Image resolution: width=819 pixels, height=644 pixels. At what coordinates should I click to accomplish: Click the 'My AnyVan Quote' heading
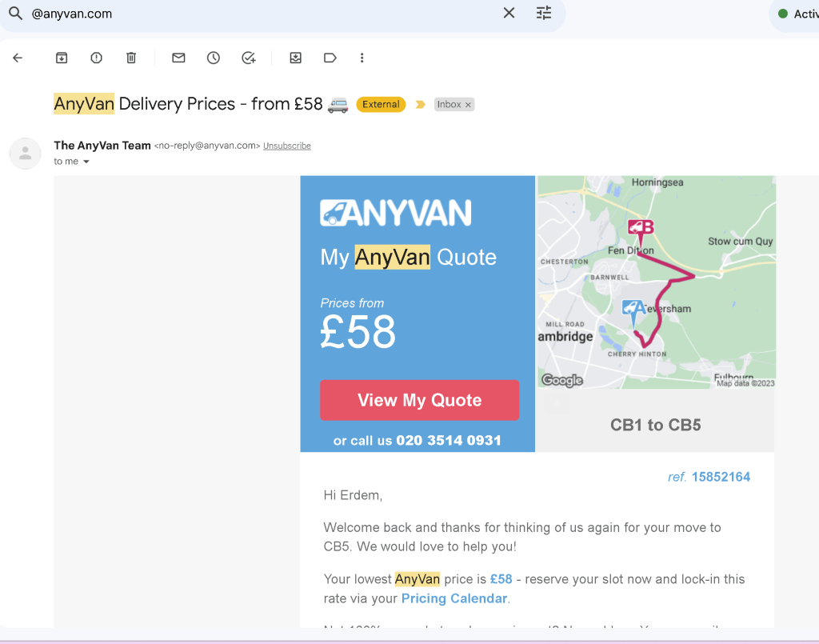click(409, 257)
